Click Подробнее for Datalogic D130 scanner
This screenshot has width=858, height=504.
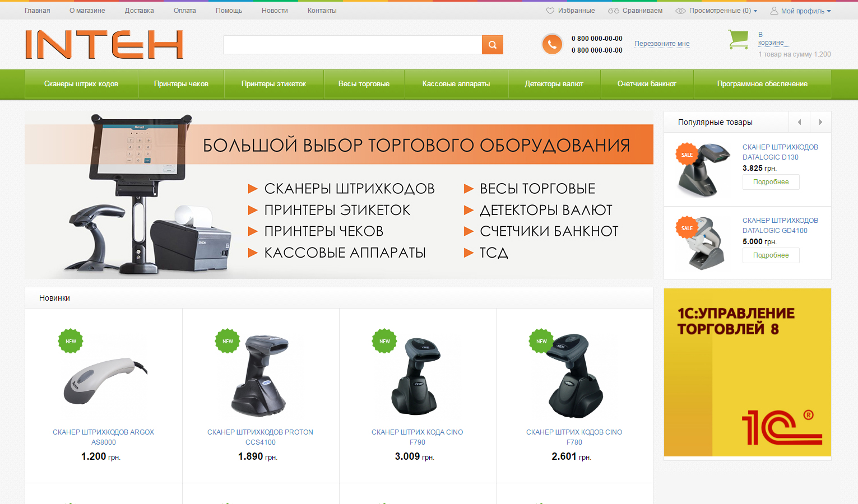click(x=771, y=182)
